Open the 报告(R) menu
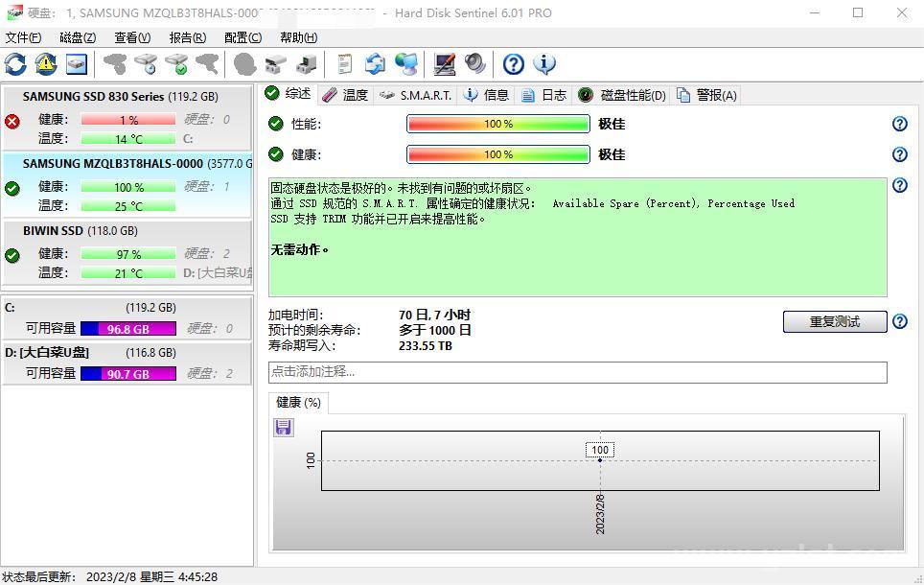Image resolution: width=924 pixels, height=585 pixels. 188,37
